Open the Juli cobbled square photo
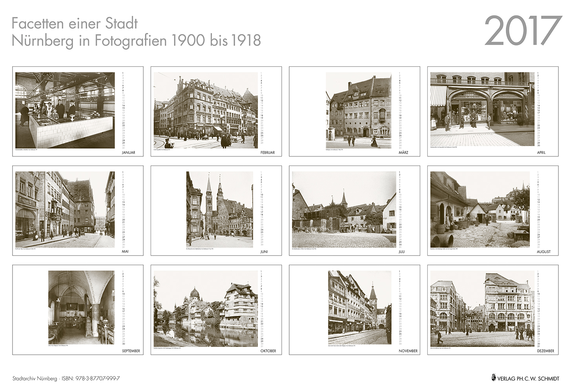 coord(344,209)
